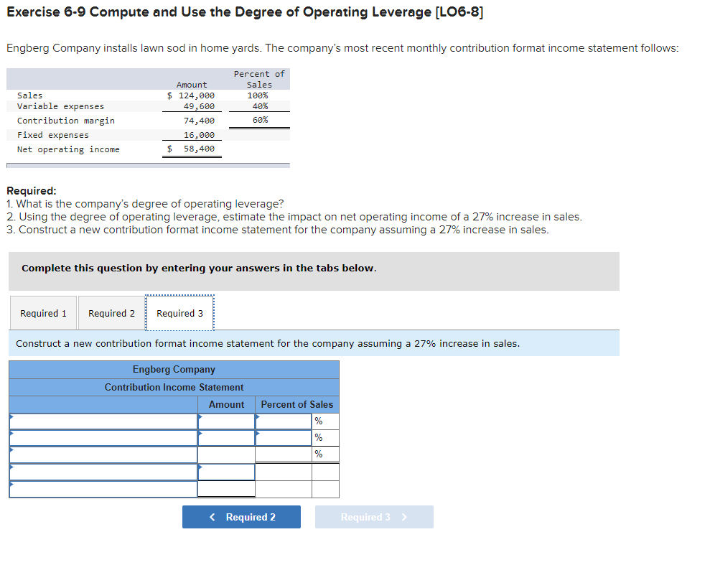The width and height of the screenshot is (710, 588).
Task: Click the fifth Amount input cell
Action: tap(226, 489)
